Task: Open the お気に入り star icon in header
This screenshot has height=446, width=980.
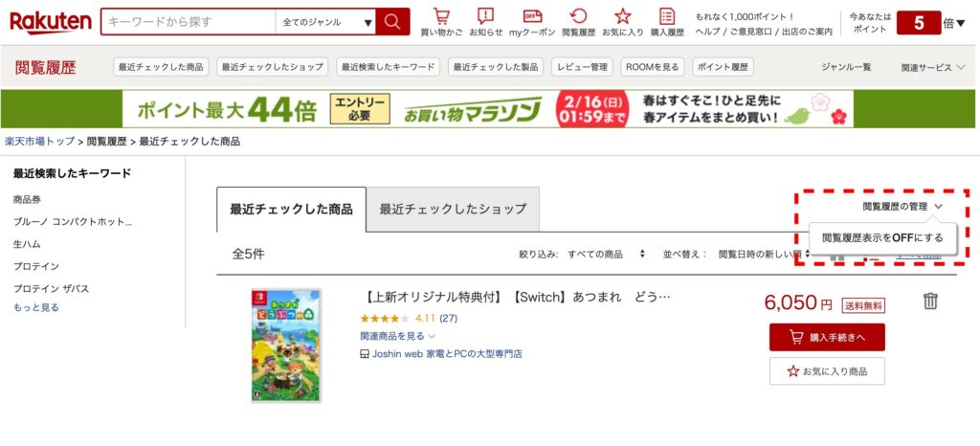Action: click(622, 22)
